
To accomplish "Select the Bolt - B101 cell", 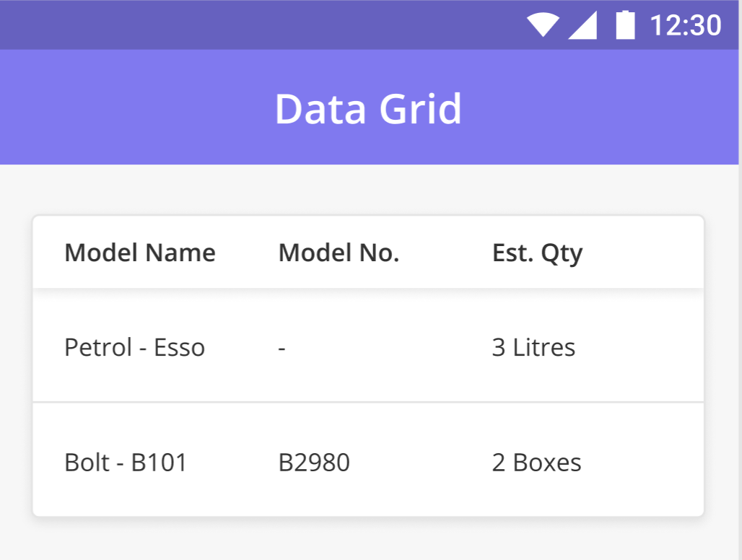I will point(126,463).
